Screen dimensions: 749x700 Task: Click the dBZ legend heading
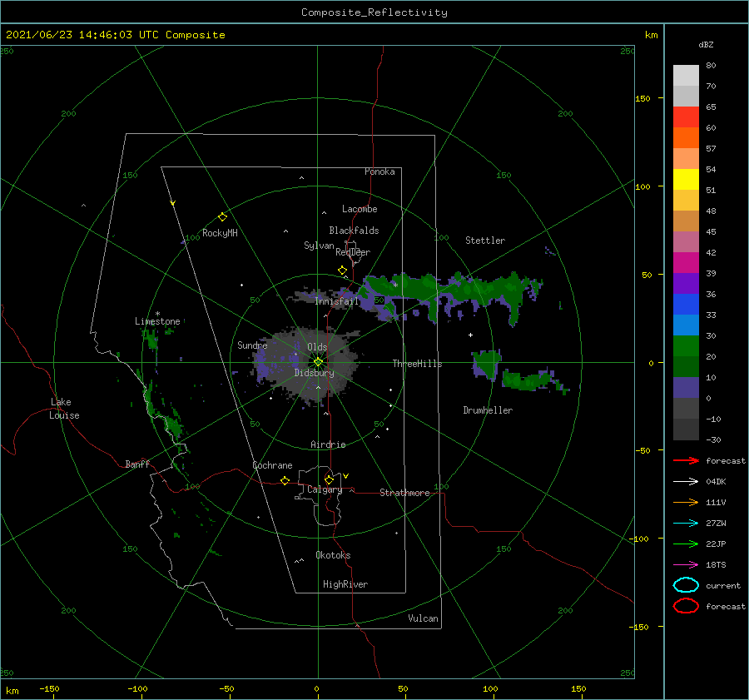tap(706, 44)
